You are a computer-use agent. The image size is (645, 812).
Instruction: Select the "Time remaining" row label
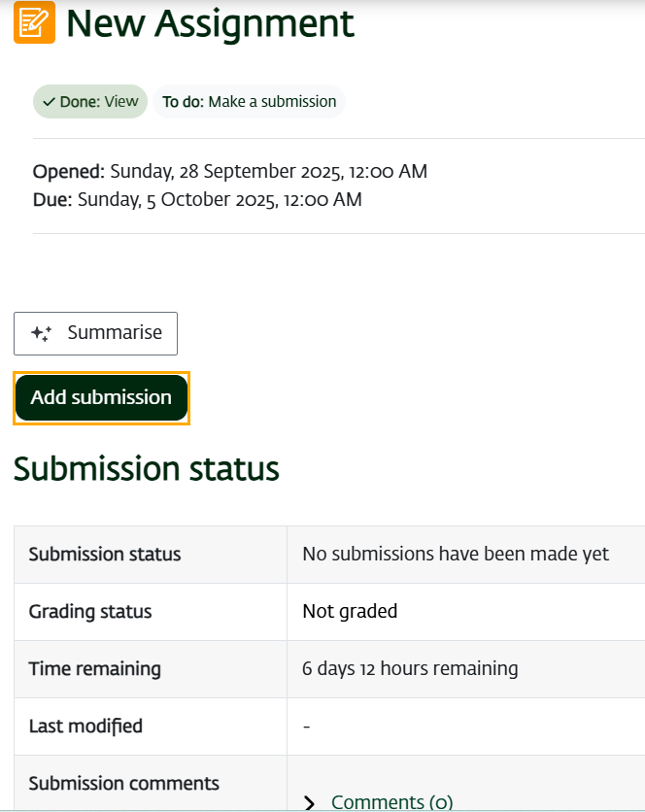click(x=95, y=669)
